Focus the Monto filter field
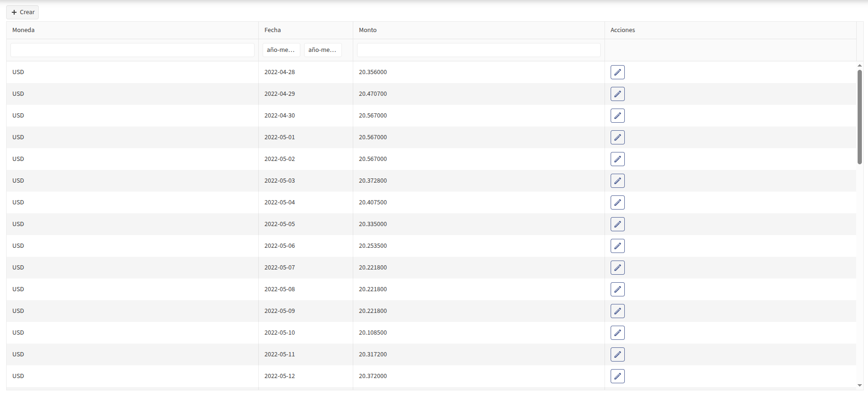The image size is (868, 396). point(479,50)
